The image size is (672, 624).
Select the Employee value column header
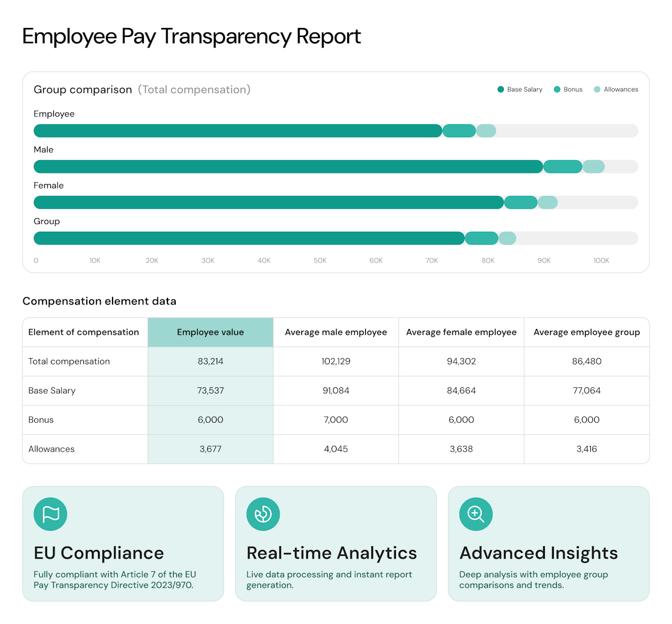click(x=210, y=332)
